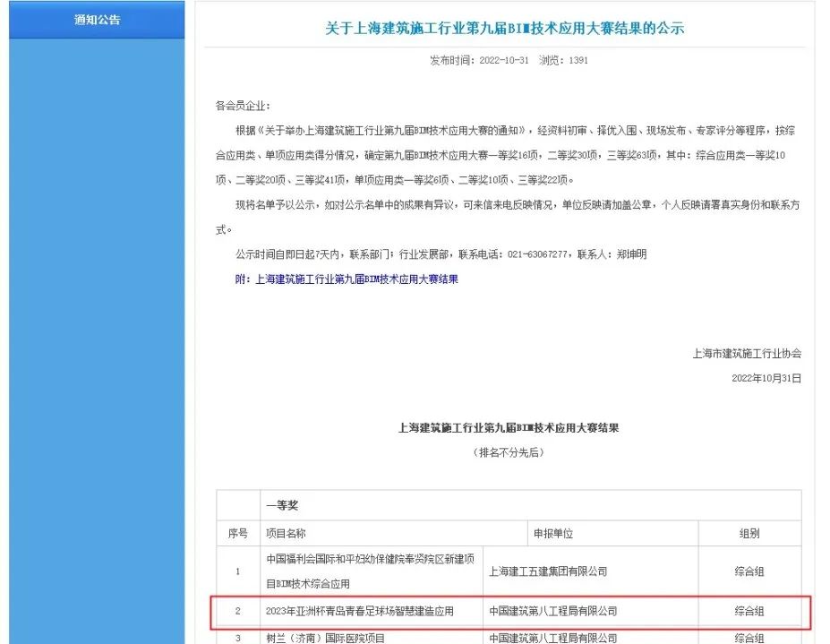Select the highlighted 青岛青春足球场智慧建造应用 row

(x=362, y=611)
